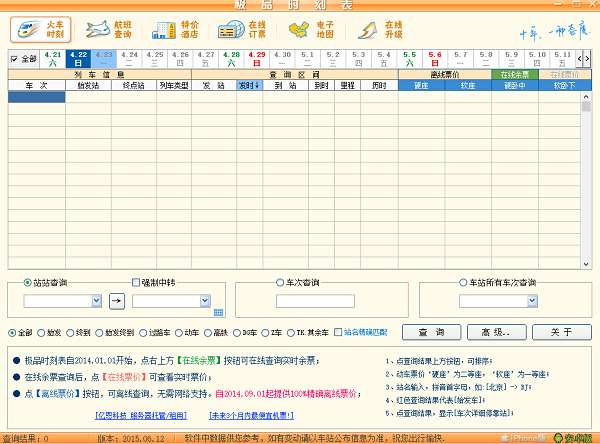Expand the transfer station dropdown
This screenshot has width=600, height=444.
204,300
